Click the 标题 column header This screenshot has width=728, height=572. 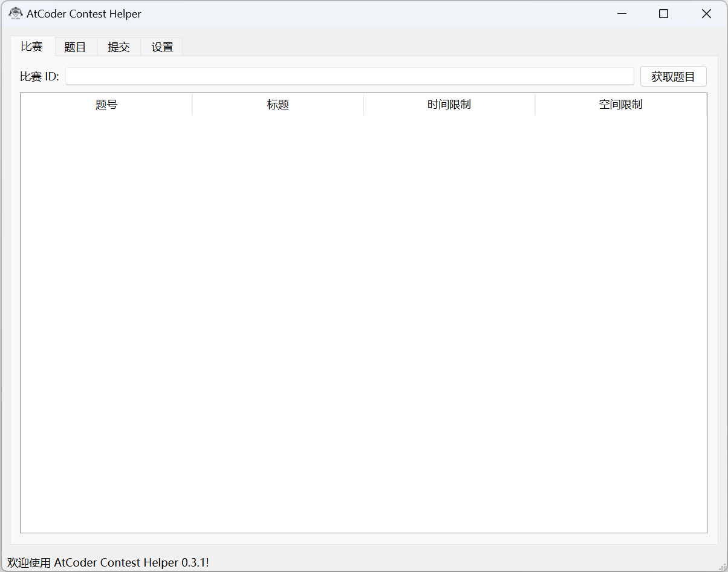(x=278, y=104)
